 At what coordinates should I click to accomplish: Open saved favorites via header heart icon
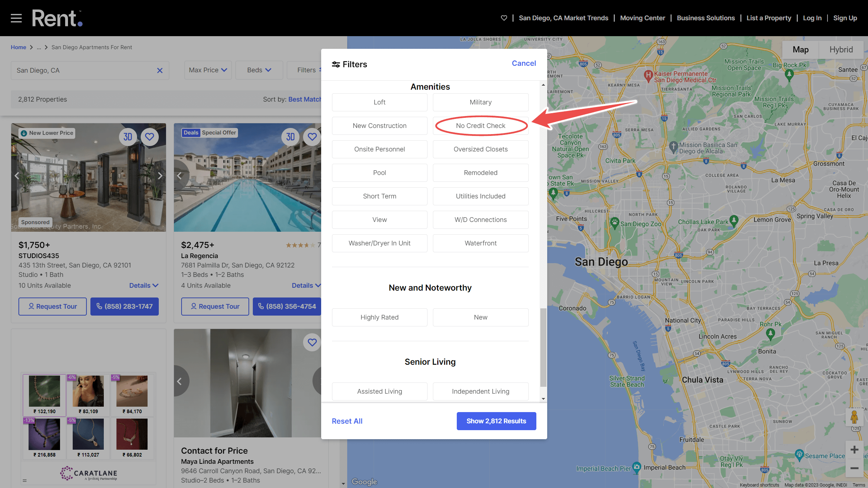pos(504,18)
